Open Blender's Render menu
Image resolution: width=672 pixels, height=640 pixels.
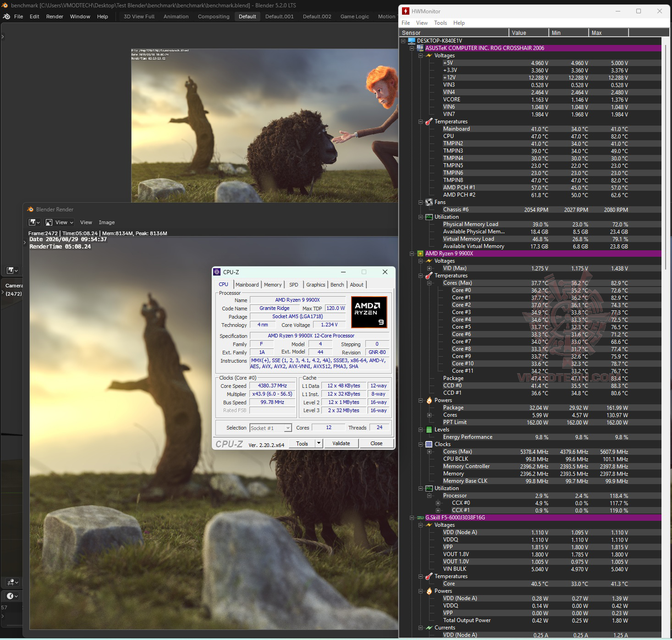55,17
